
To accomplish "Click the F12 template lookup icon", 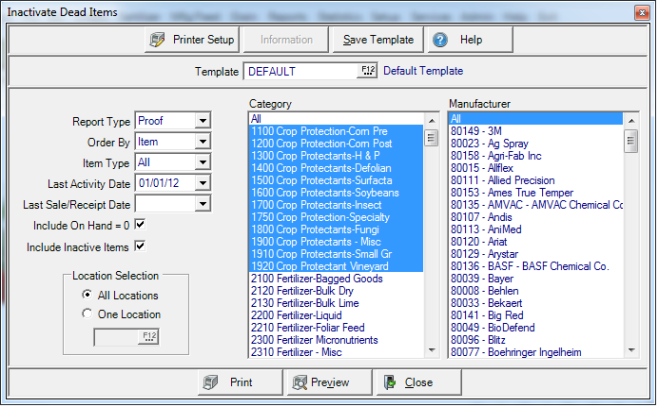I will click(367, 71).
